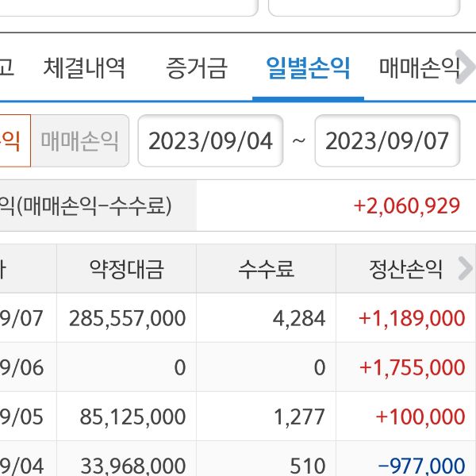476x476 pixels.
Task: Click the -977,000 loss cell
Action: 421,465
